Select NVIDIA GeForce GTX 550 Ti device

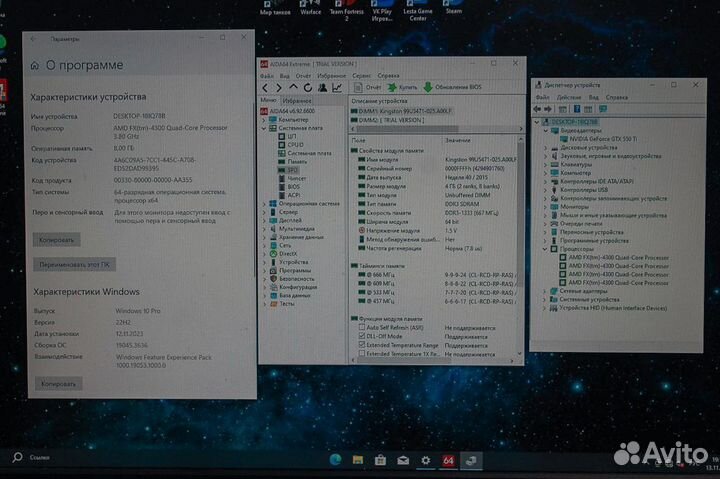pos(598,139)
